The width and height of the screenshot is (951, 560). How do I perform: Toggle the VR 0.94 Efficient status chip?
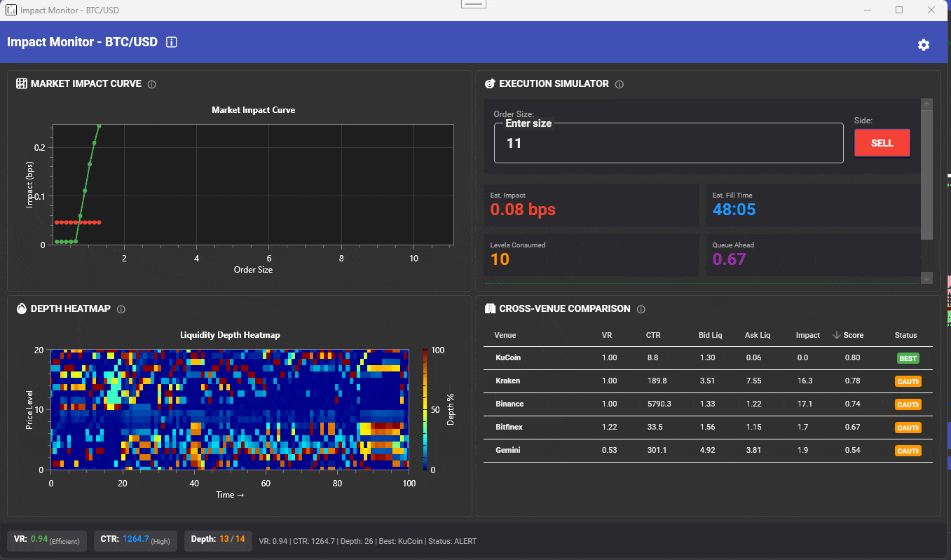(46, 540)
